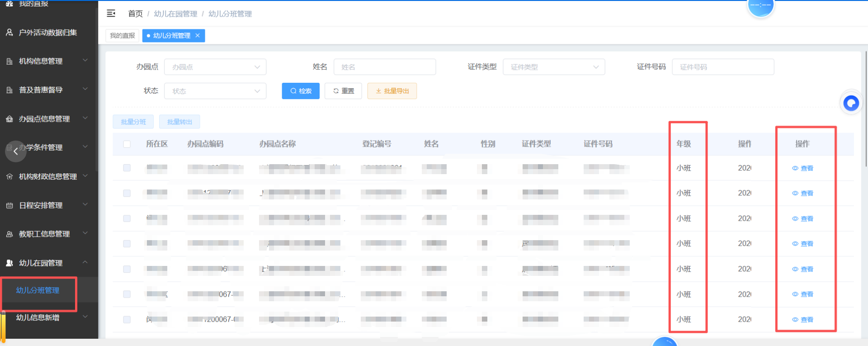Click 查看 in the last visible row
Viewport: 868px width, 346px height.
coord(807,320)
